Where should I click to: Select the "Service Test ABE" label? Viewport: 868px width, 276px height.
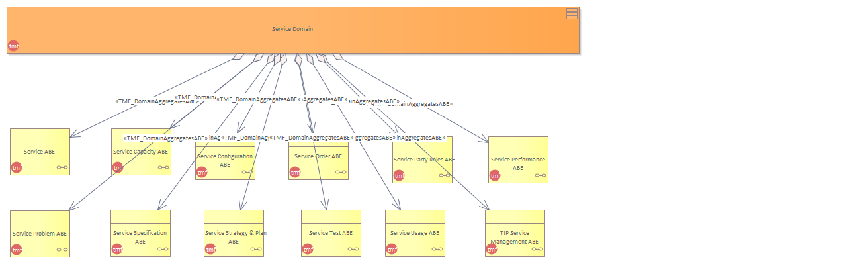tap(331, 233)
